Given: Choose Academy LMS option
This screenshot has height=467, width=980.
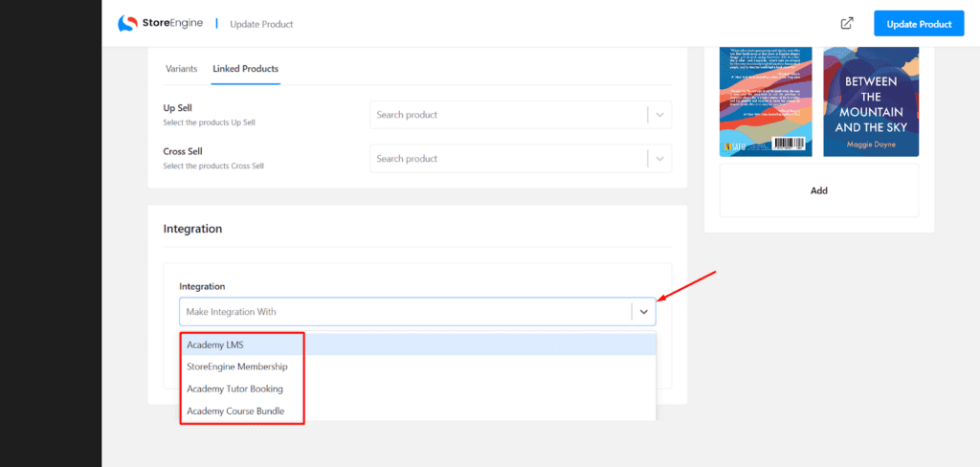Looking at the screenshot, I should 417,345.
